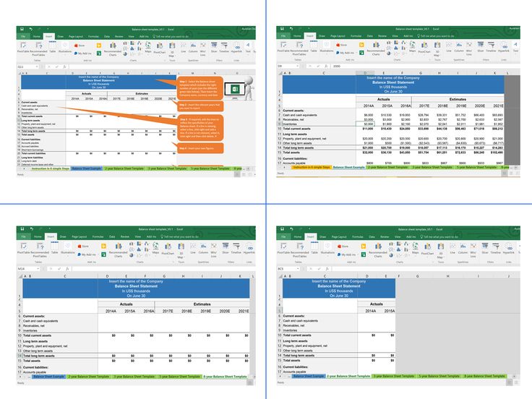Open Name Box dropdown showing BC5

click(x=298, y=269)
